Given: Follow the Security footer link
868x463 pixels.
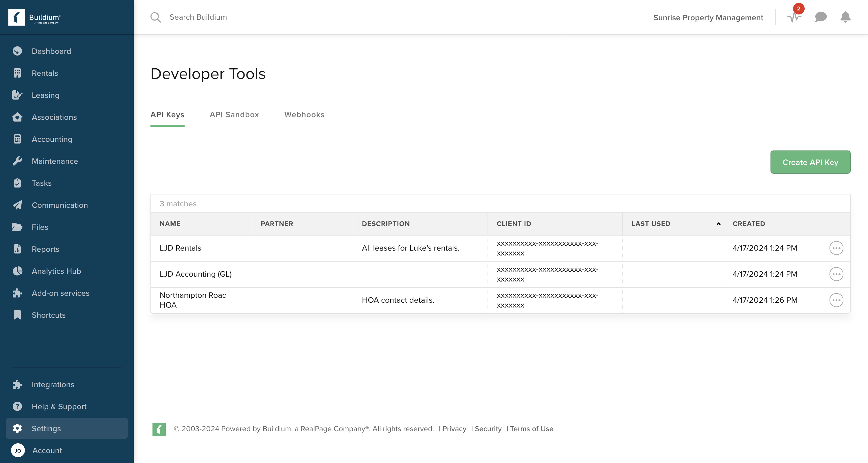Looking at the screenshot, I should [488, 429].
